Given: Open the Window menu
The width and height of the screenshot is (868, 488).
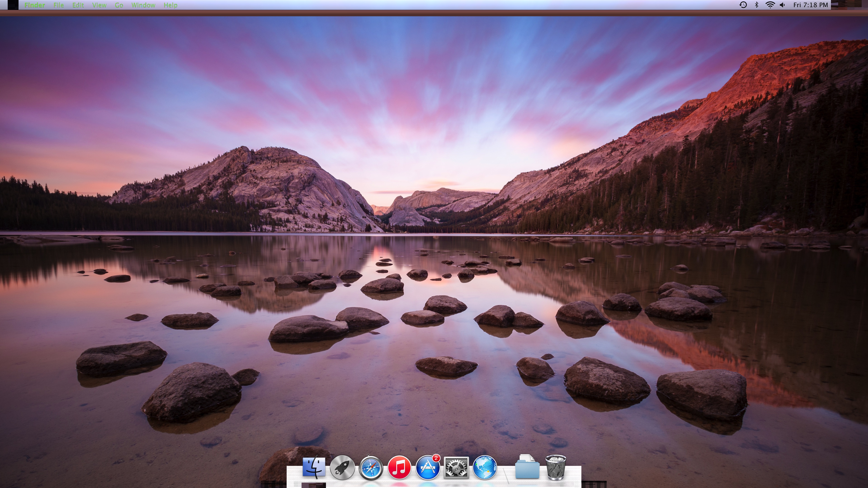Looking at the screenshot, I should pos(143,5).
